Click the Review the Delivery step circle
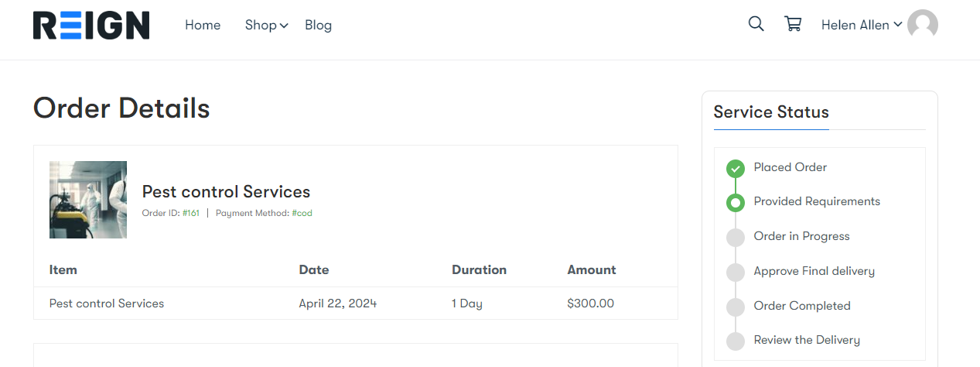Image resolution: width=980 pixels, height=367 pixels. (735, 341)
